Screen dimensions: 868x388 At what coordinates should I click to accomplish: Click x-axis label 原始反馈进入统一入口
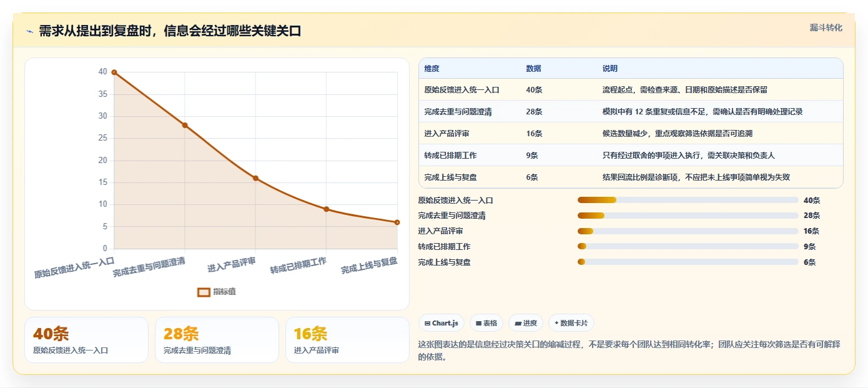[74, 267]
